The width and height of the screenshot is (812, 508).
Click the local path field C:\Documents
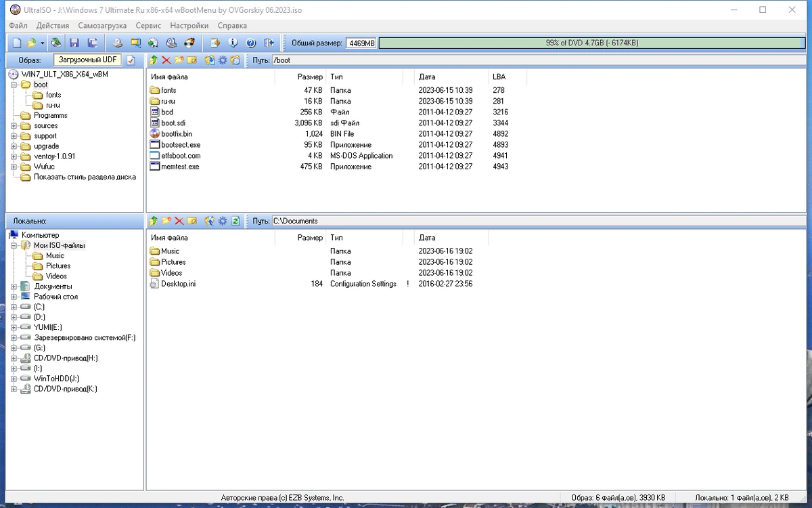(x=538, y=221)
